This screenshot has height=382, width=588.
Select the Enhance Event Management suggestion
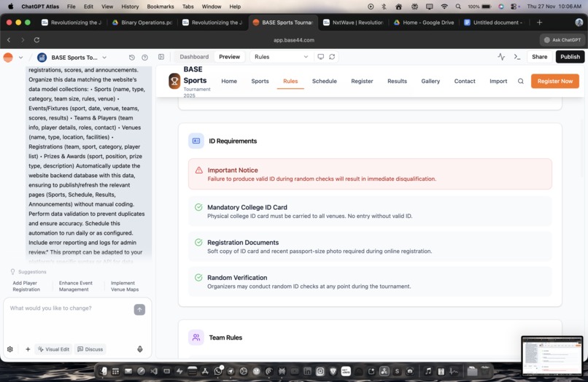click(x=75, y=286)
